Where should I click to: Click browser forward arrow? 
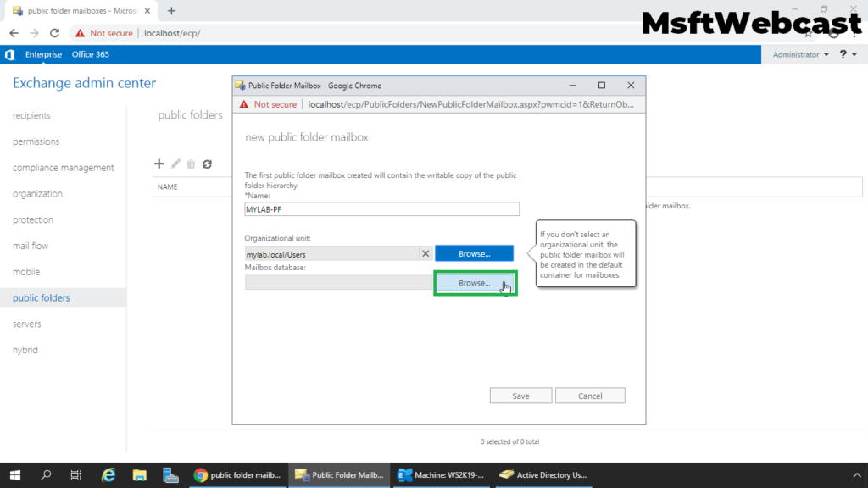34,33
